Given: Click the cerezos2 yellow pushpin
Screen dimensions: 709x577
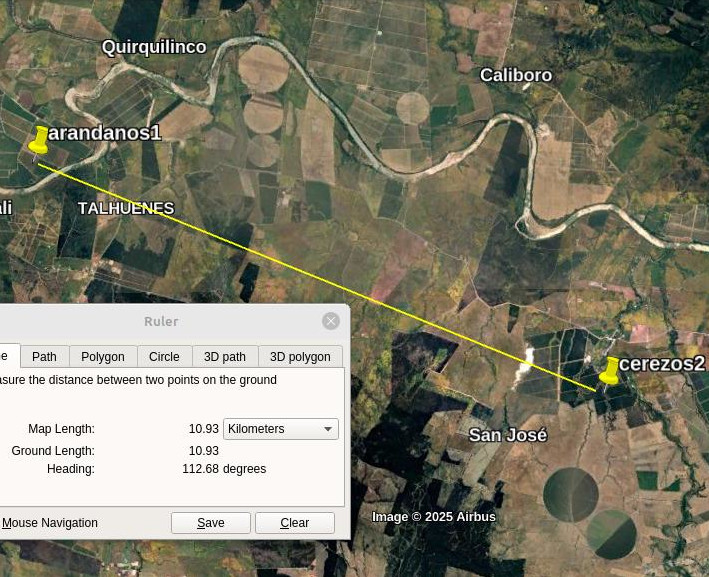Looking at the screenshot, I should (x=609, y=370).
